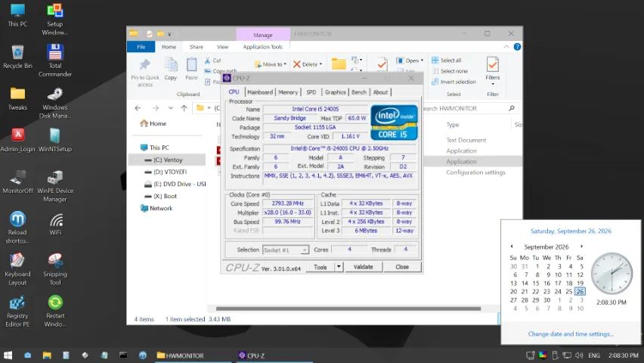Click Invert selection in ribbon
This screenshot has height=363, width=644.
(x=454, y=82)
